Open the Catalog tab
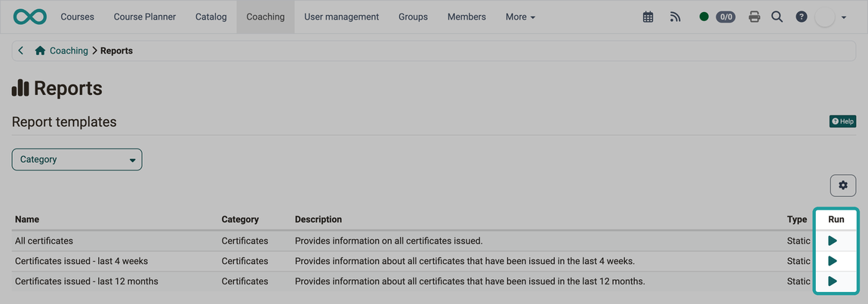The image size is (868, 304). click(x=211, y=17)
